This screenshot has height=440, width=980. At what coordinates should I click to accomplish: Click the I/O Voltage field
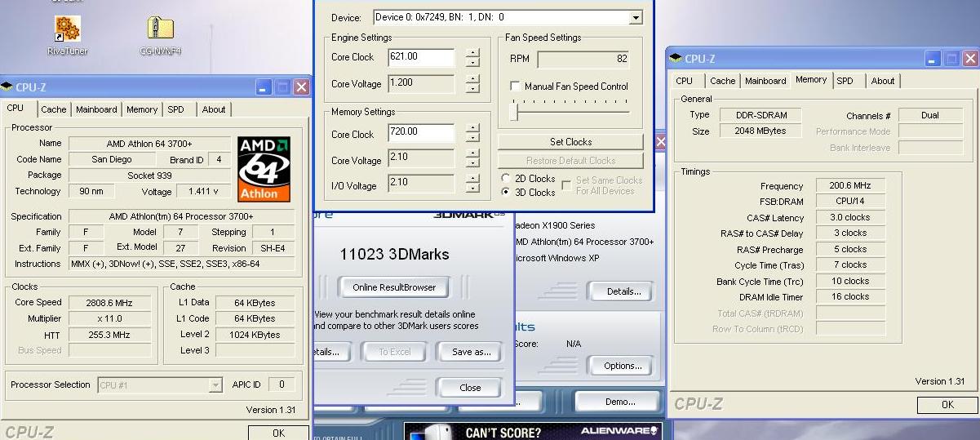(422, 183)
